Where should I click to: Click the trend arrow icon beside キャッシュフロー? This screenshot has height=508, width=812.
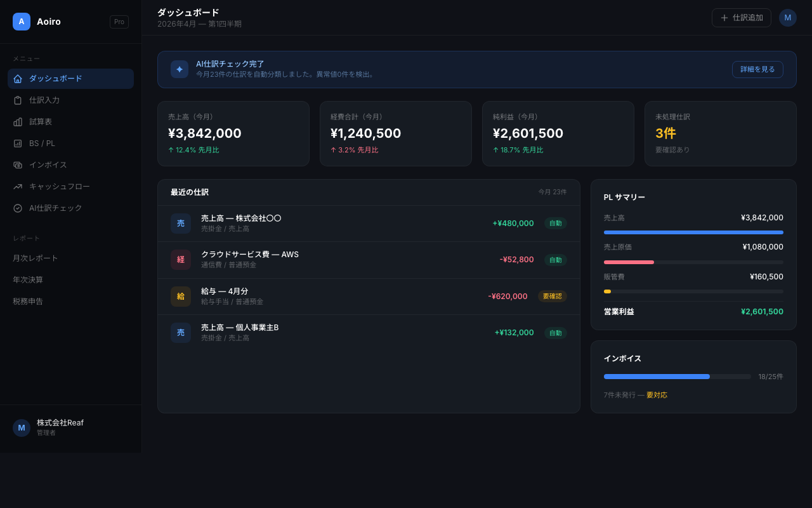point(18,187)
